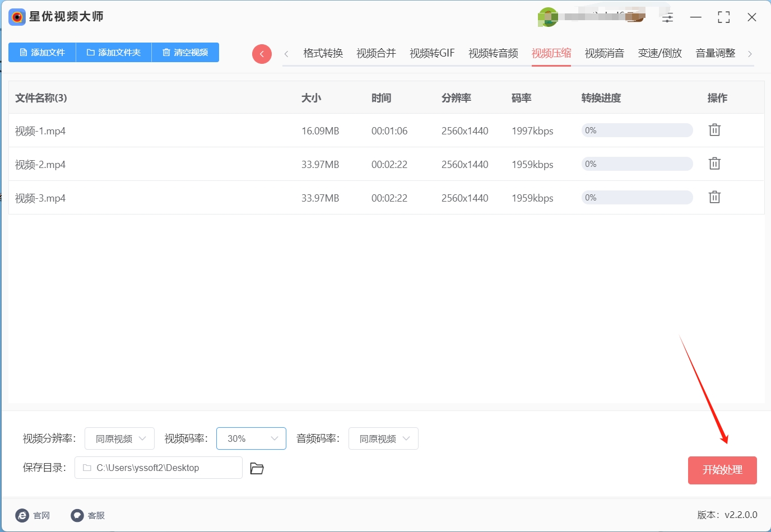Click the 时间 column header
Screen dimensions: 771x532
pyautogui.click(x=381, y=98)
